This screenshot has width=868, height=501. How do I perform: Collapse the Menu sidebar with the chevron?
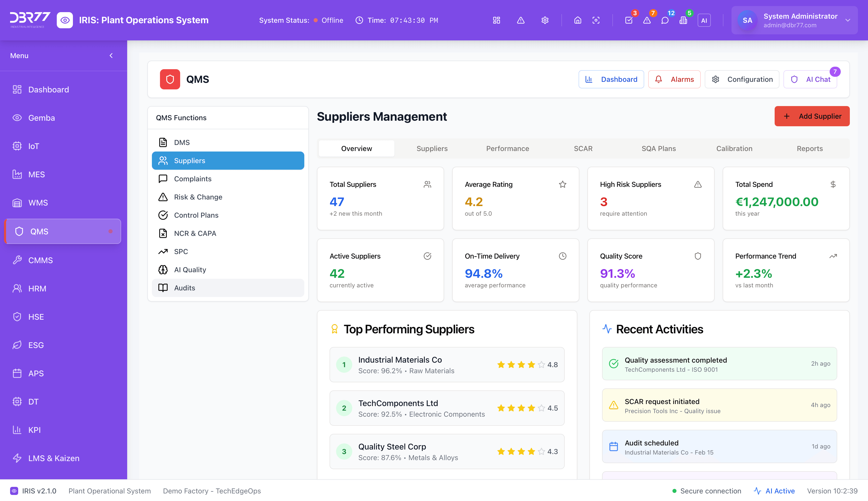(x=111, y=55)
